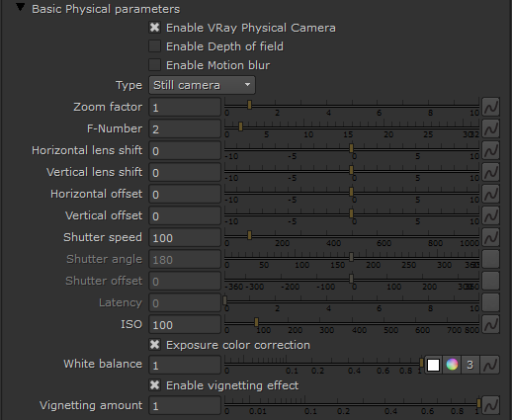Open the Type dropdown showing Still camera
The height and width of the screenshot is (420, 512).
(202, 85)
